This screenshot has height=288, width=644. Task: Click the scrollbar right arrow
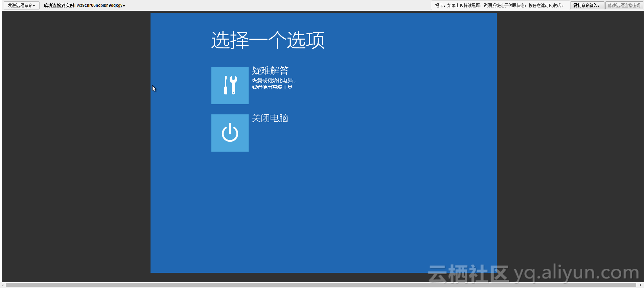point(640,285)
